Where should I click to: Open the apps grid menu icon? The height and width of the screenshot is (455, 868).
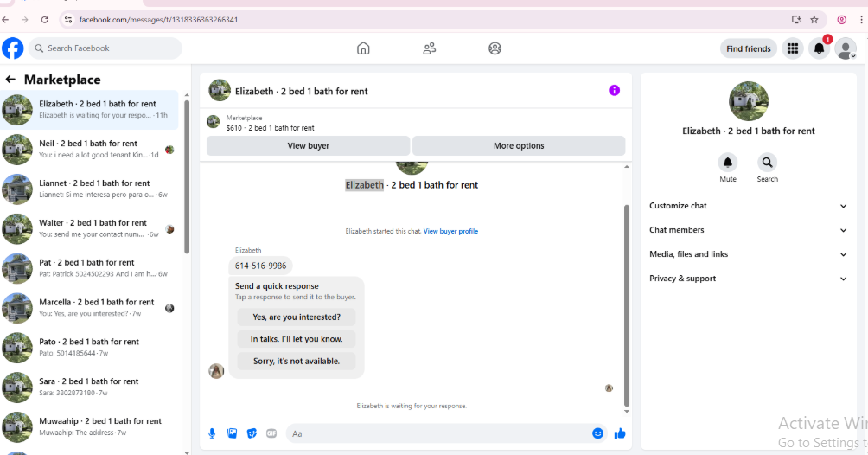tap(793, 48)
